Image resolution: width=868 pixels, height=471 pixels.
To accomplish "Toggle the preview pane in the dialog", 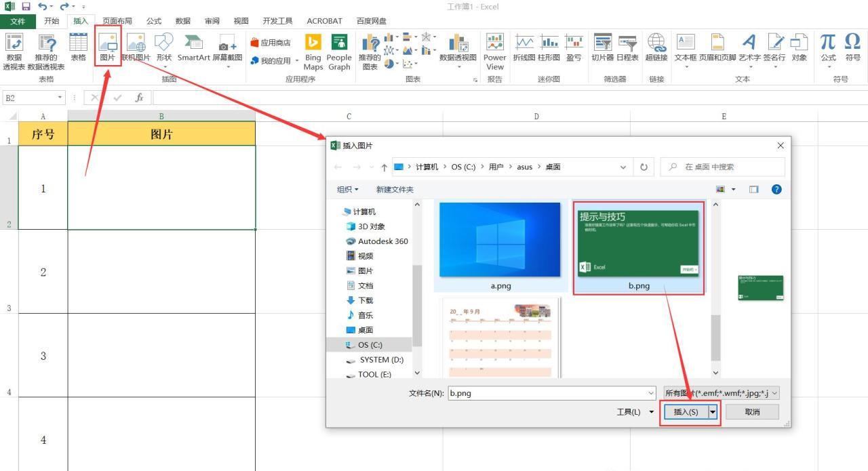I will 753,189.
